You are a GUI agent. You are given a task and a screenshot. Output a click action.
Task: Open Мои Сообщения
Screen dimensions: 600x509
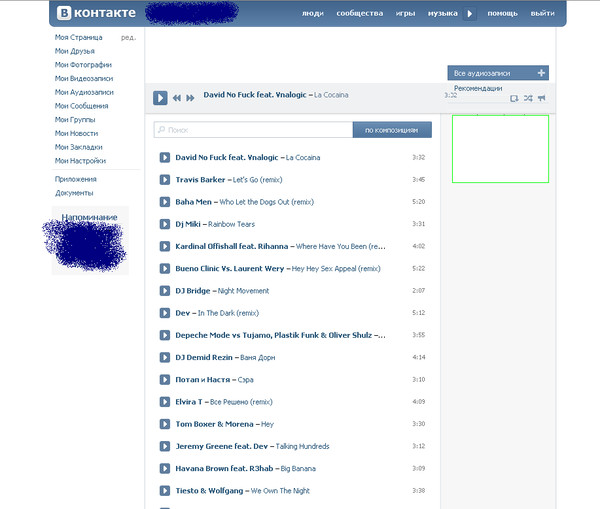(x=81, y=106)
